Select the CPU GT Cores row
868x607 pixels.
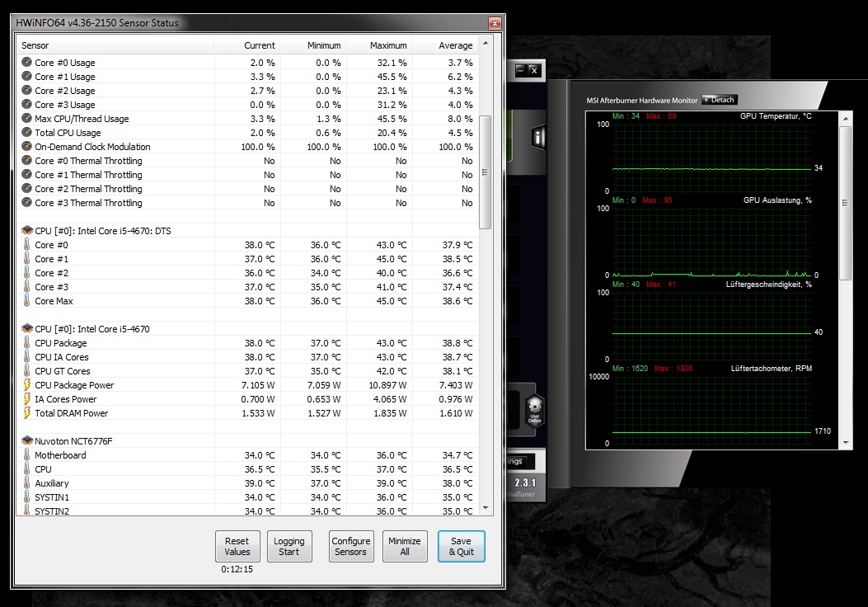click(248, 371)
